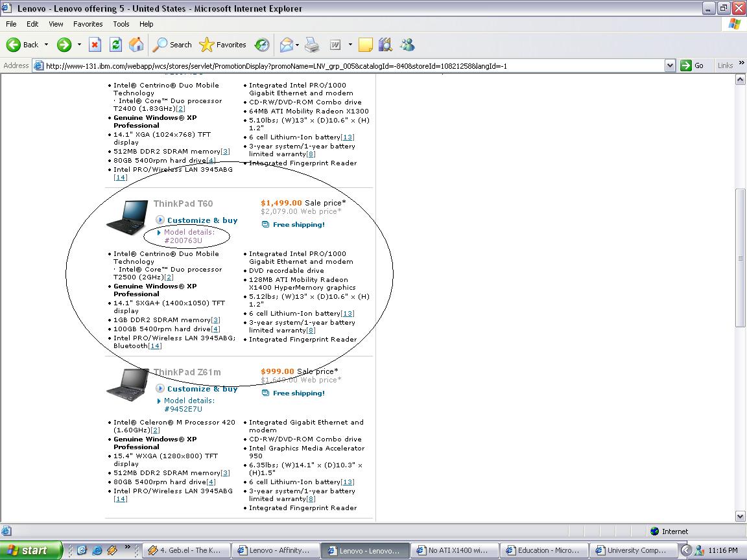Click system tray Messenger icon
Viewport: 747px width, 560px height.
[x=699, y=550]
